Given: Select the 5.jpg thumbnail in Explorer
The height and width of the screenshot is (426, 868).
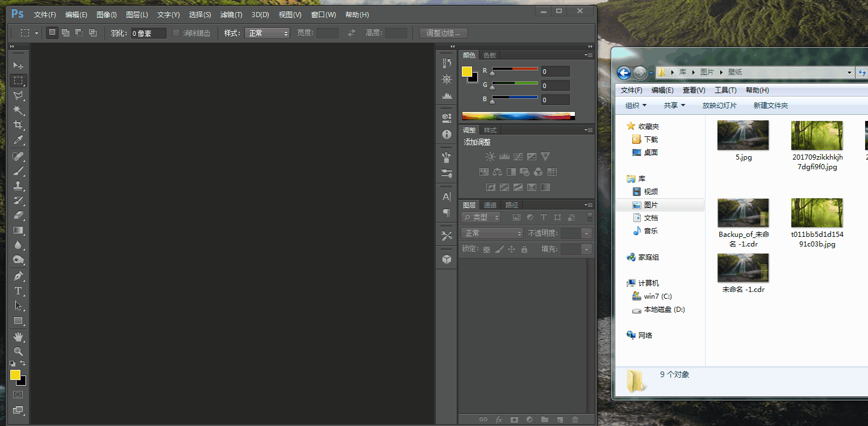Looking at the screenshot, I should click(x=743, y=135).
